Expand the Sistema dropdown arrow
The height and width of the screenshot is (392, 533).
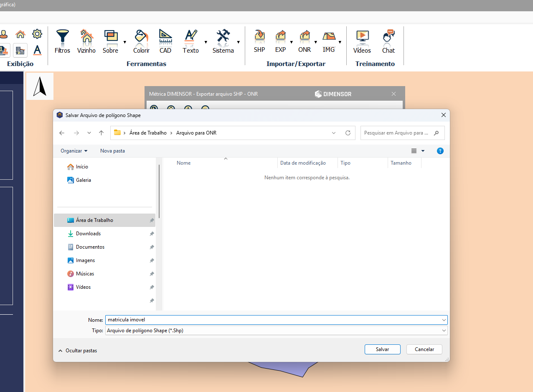coord(239,42)
